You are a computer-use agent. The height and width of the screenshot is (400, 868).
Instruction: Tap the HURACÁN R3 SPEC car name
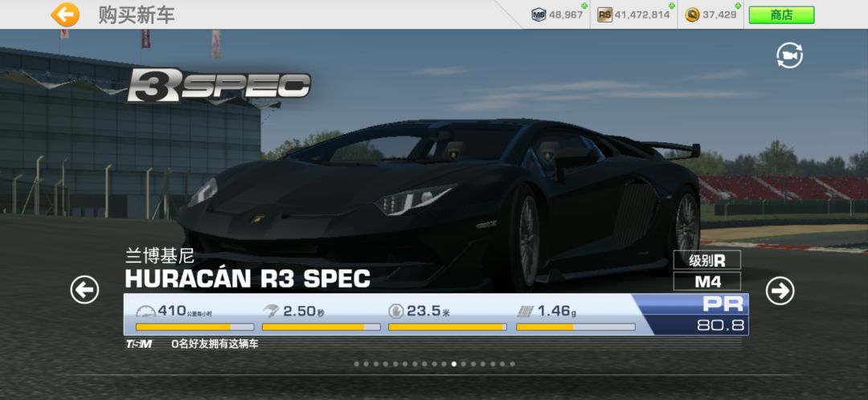(x=248, y=278)
